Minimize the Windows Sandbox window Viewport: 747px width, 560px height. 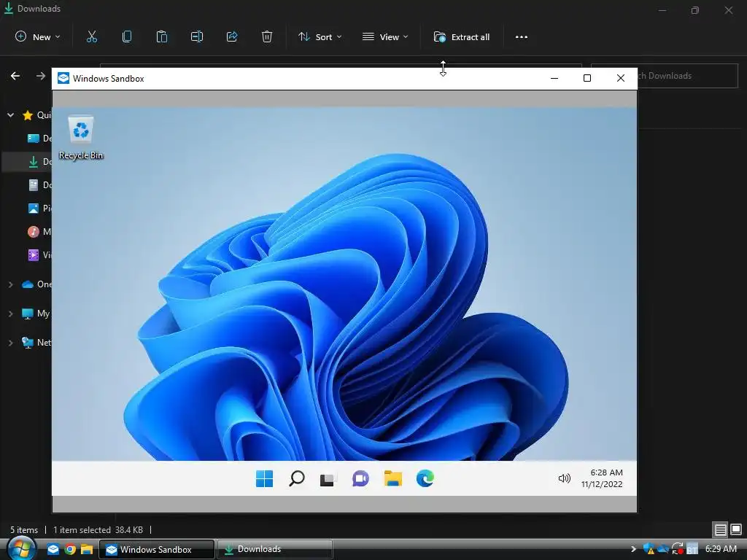554,78
